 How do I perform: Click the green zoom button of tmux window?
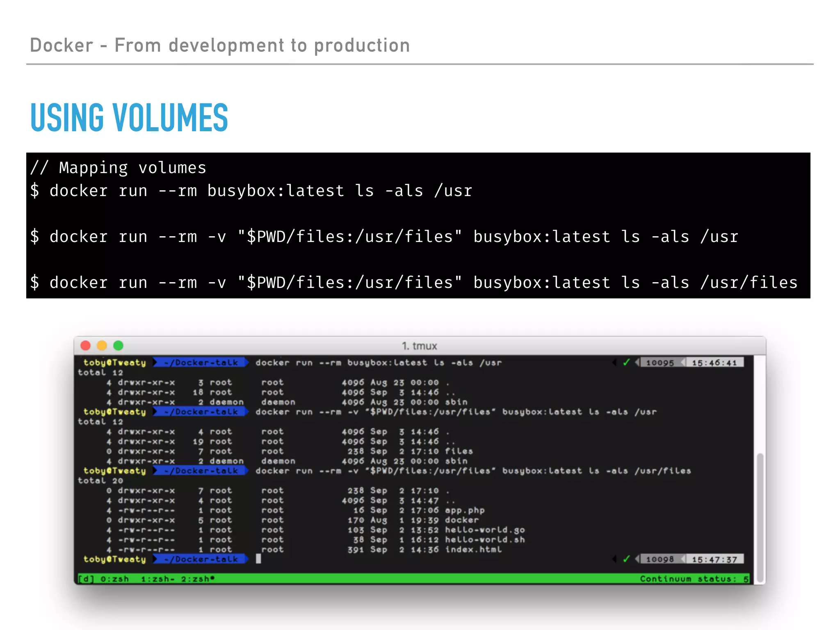click(118, 346)
